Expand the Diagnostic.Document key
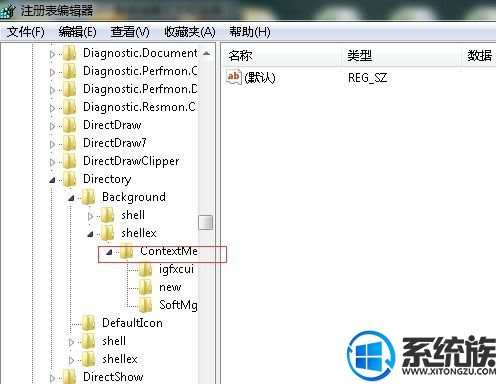The height and width of the screenshot is (384, 496). pos(52,54)
